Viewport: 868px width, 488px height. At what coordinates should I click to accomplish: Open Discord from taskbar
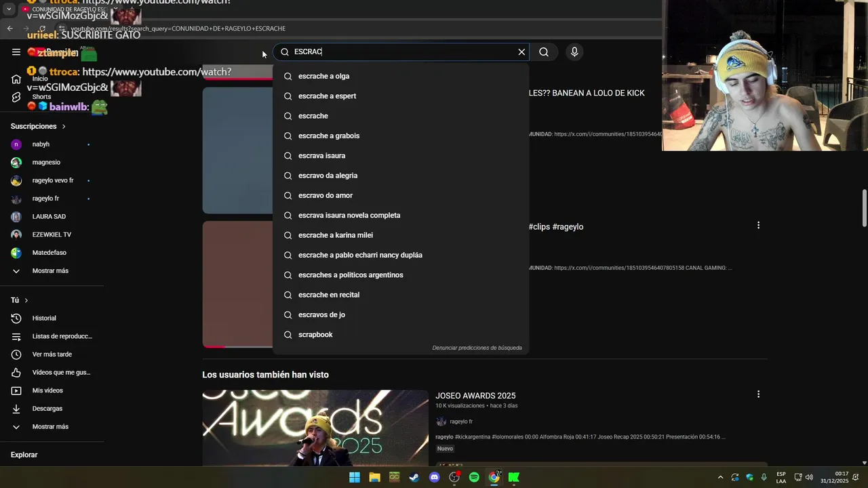tap(434, 477)
